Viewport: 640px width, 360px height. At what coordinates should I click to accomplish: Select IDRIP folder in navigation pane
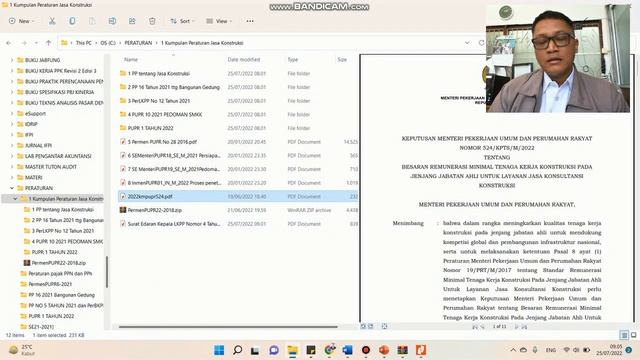tap(31, 124)
